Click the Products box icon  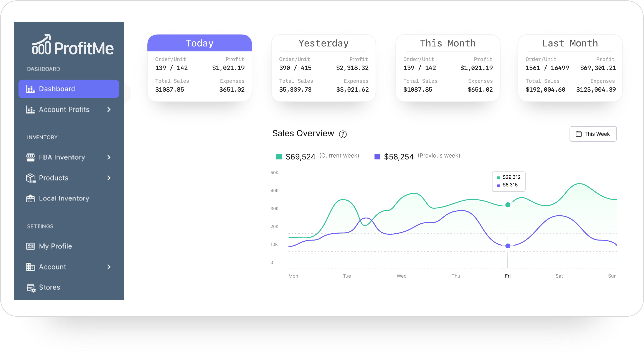point(30,178)
